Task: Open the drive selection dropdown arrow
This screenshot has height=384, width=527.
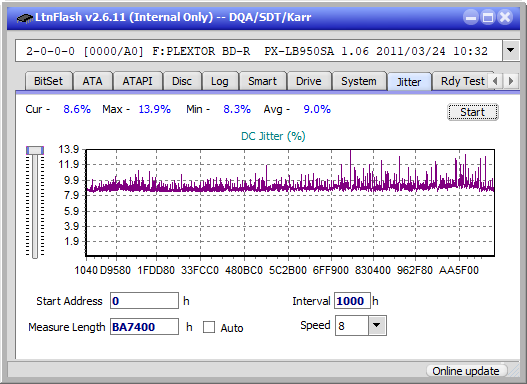Action: pos(511,51)
